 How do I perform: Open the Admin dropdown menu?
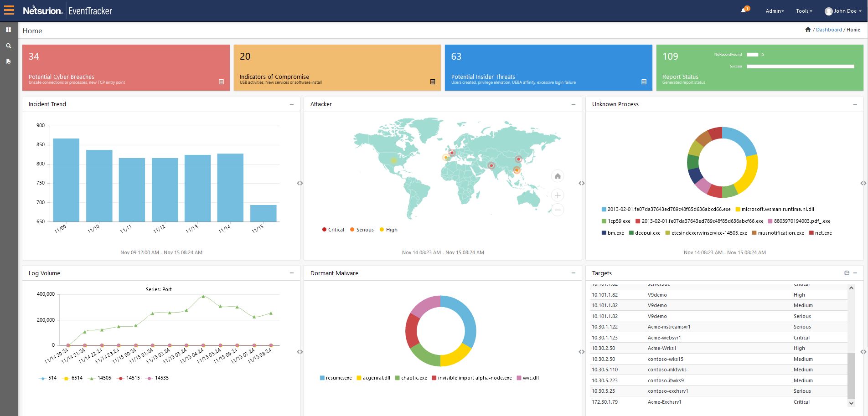[x=774, y=10]
